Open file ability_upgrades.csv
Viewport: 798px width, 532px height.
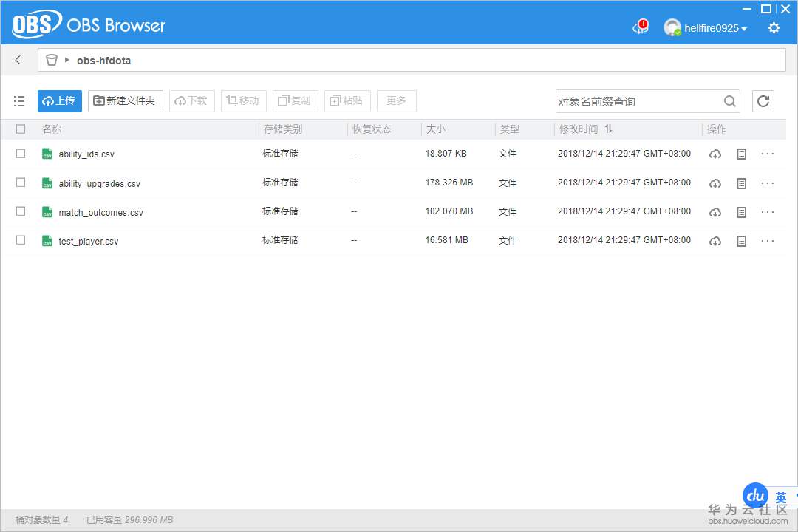pos(99,184)
